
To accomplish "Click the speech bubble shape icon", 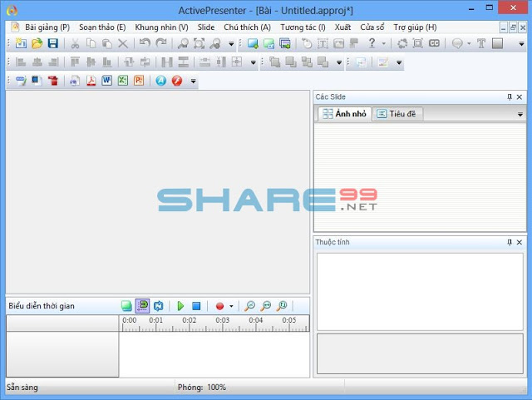I will [x=457, y=43].
